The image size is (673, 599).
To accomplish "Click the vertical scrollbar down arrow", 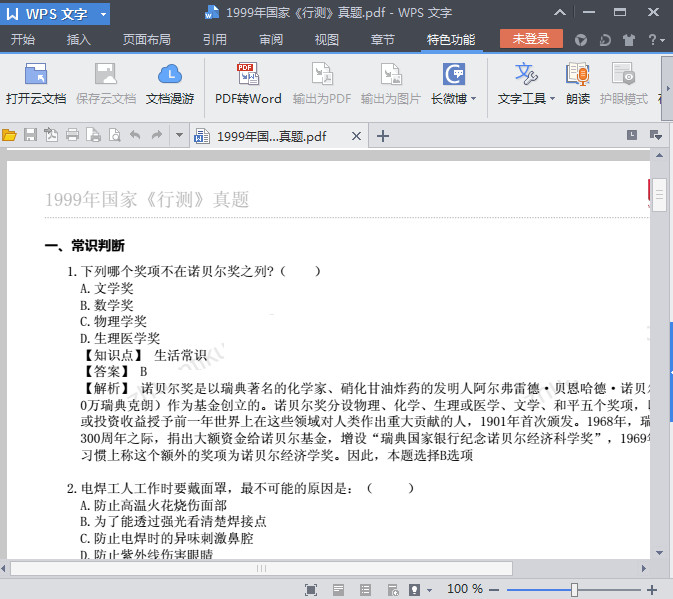I will tap(660, 553).
